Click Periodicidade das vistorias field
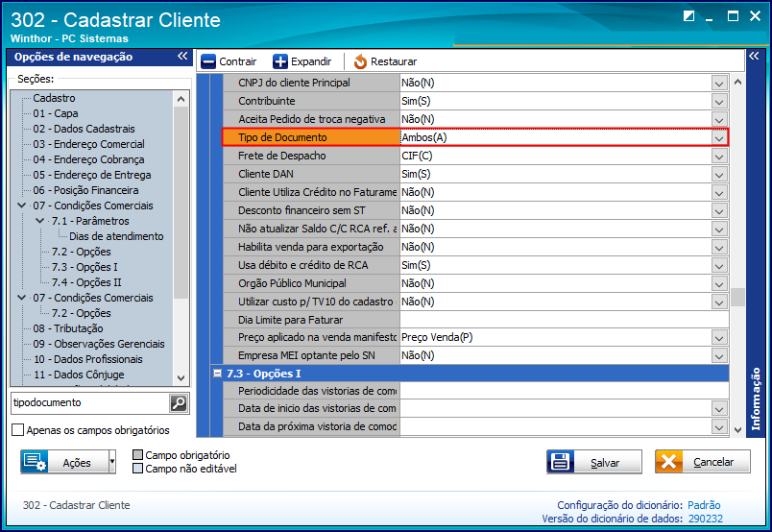 coord(565,391)
